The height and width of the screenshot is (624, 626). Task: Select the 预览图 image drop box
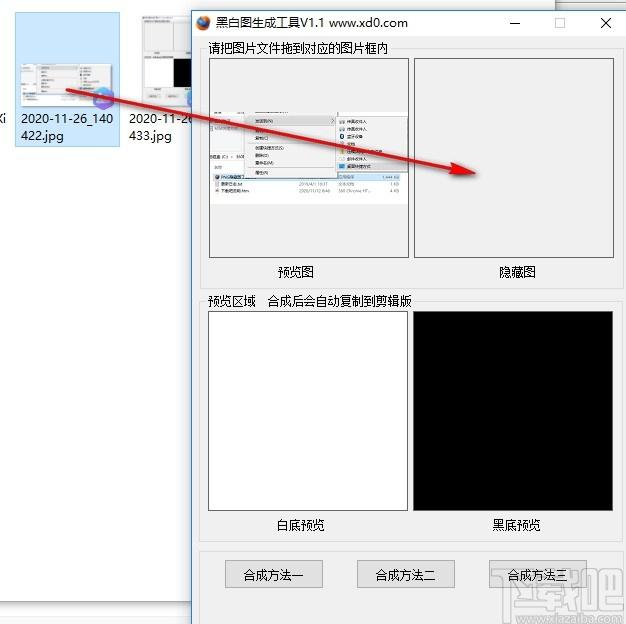[309, 158]
